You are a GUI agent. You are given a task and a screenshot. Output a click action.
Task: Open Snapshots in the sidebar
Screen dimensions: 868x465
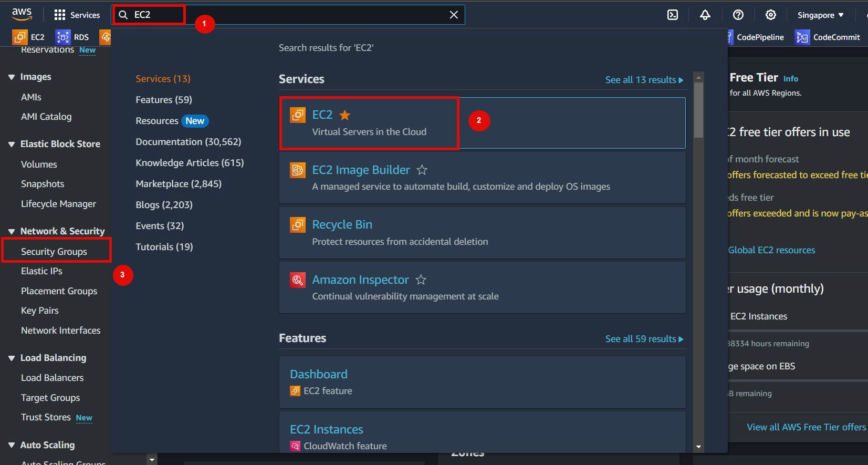[43, 184]
